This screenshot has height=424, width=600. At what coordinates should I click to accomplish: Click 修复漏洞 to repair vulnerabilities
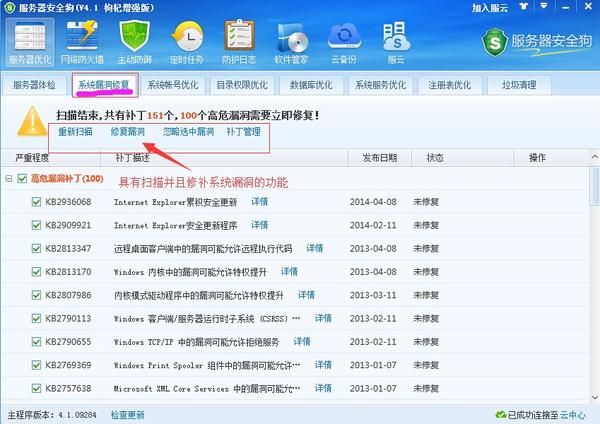pos(127,132)
